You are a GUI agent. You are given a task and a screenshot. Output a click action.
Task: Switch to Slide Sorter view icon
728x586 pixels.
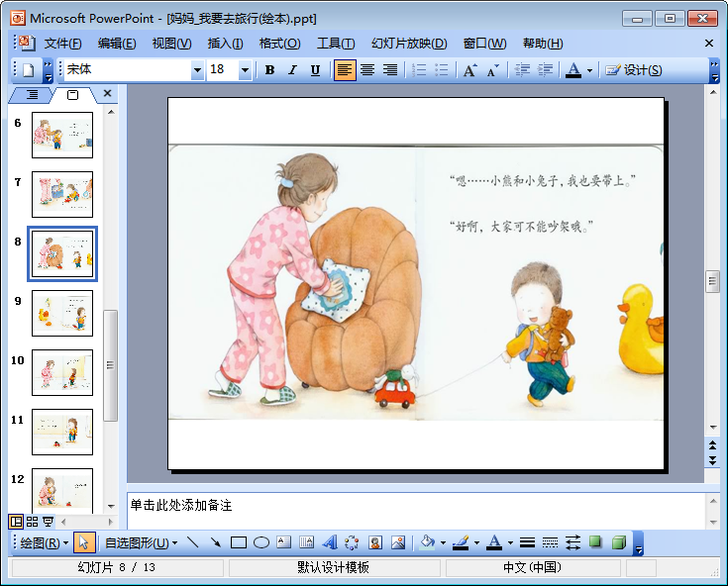click(x=32, y=522)
